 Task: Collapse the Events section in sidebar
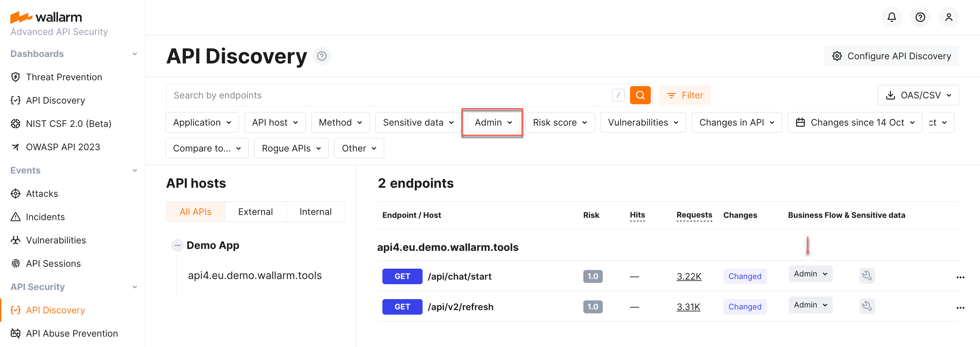click(135, 170)
